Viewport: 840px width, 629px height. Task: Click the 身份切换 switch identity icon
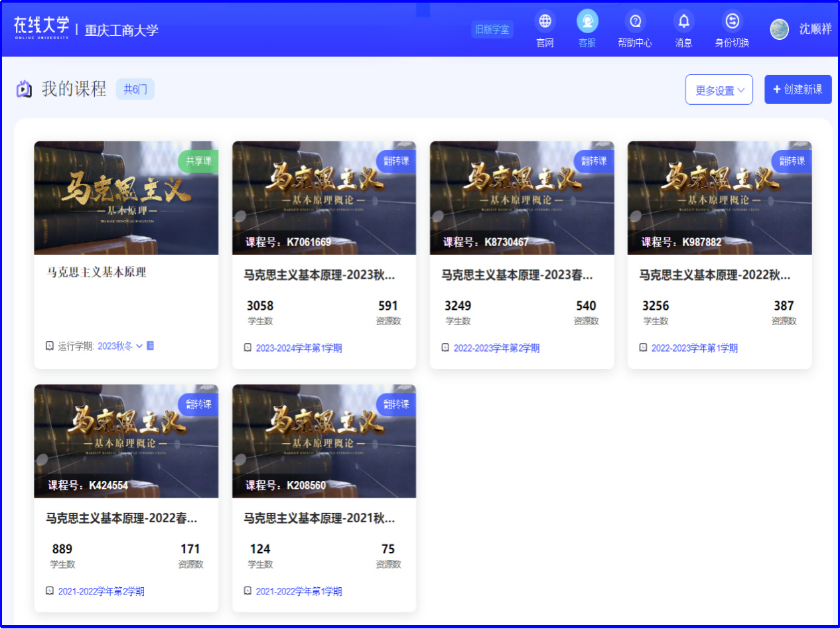[732, 22]
